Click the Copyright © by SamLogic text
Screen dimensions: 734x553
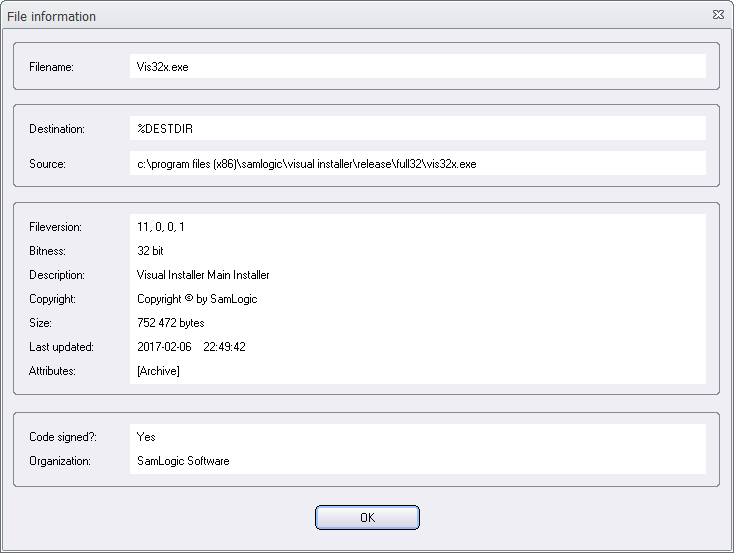pyautogui.click(x=197, y=299)
